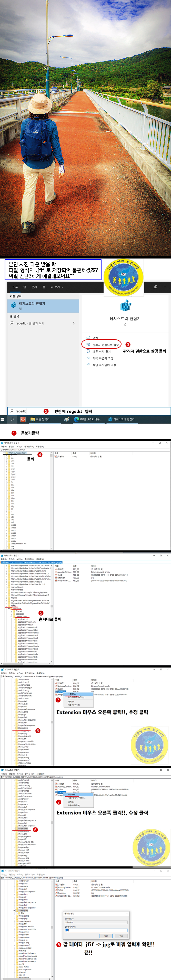Select the Charset registry key

point(19,611)
